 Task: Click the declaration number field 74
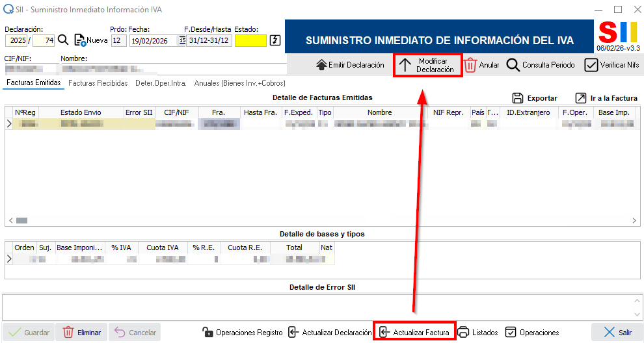44,40
